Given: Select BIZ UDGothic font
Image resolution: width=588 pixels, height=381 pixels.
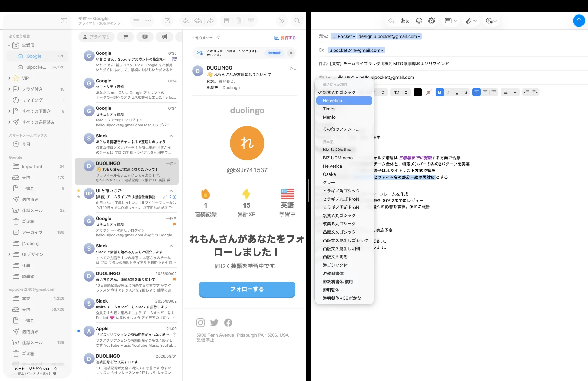Looking at the screenshot, I should click(x=344, y=149).
